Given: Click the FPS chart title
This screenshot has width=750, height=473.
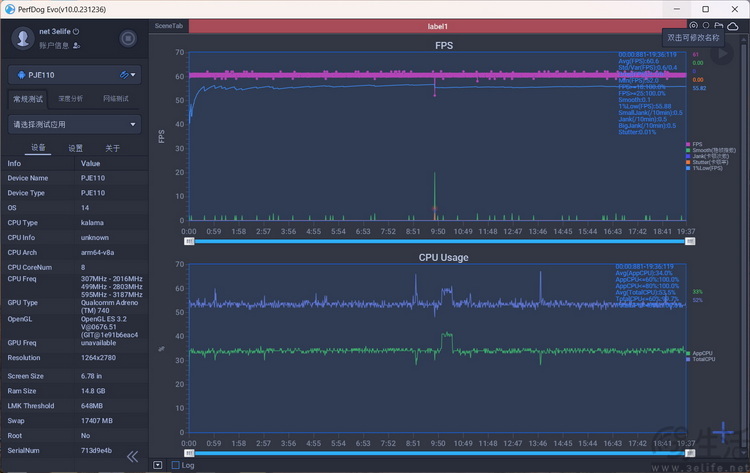Looking at the screenshot, I should point(444,45).
